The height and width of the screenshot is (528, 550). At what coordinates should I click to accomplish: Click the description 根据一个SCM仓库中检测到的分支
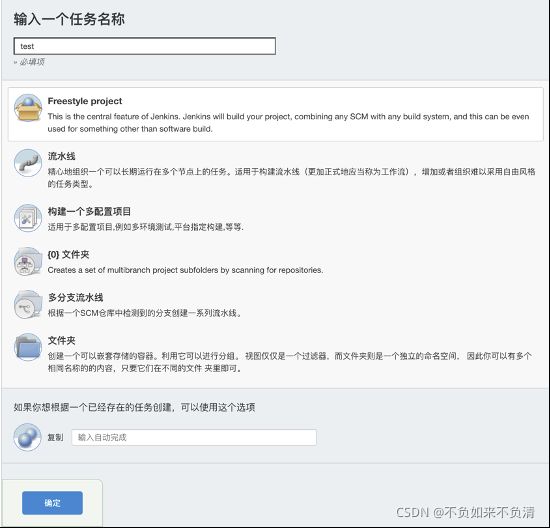click(x=145, y=313)
